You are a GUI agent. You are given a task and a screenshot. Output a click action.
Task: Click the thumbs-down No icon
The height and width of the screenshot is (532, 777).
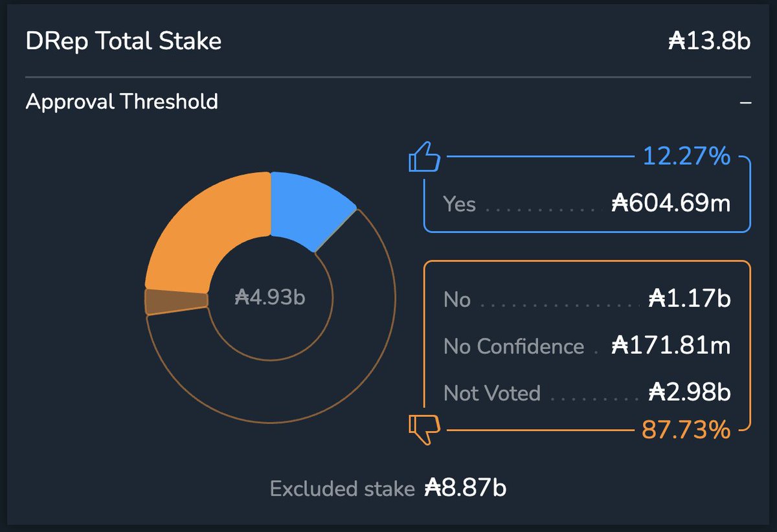(424, 429)
